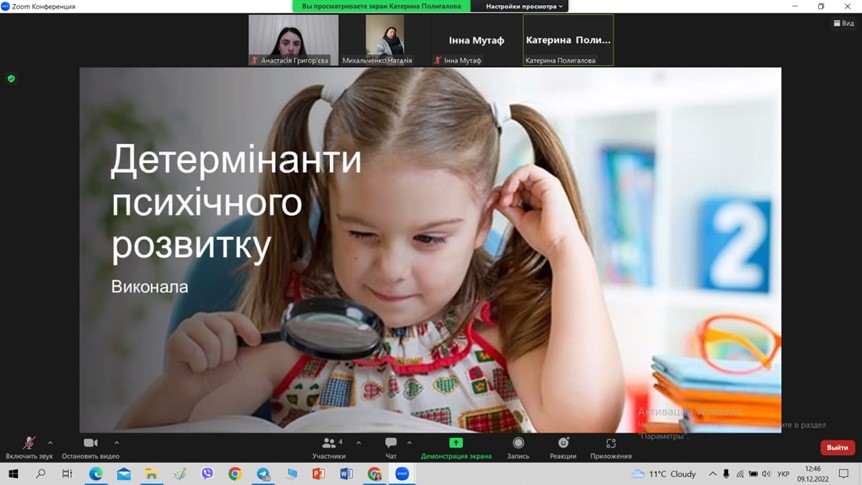Leave the meeting with Выйти button

click(x=837, y=448)
